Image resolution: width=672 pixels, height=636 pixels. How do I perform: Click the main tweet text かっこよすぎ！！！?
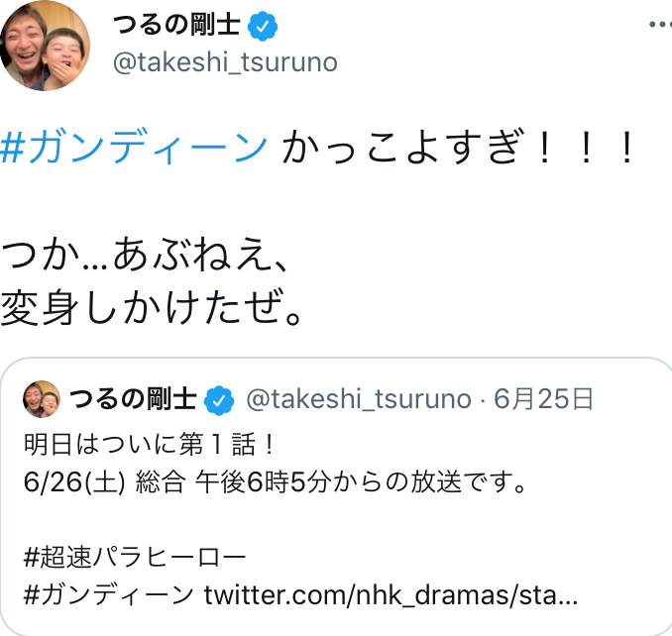coord(457,150)
